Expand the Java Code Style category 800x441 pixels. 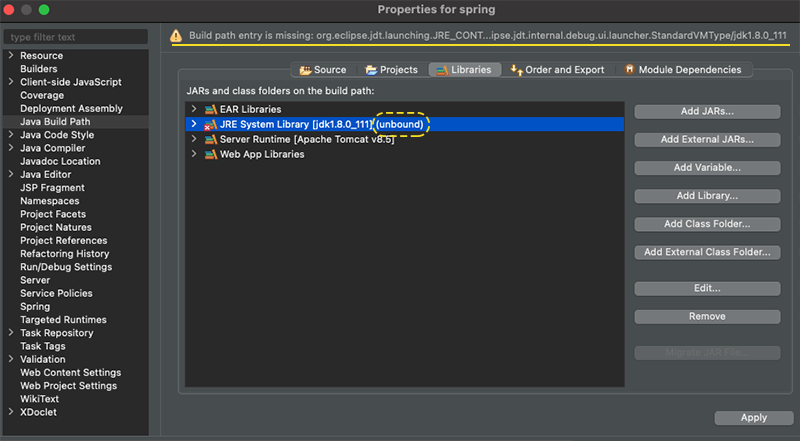11,135
